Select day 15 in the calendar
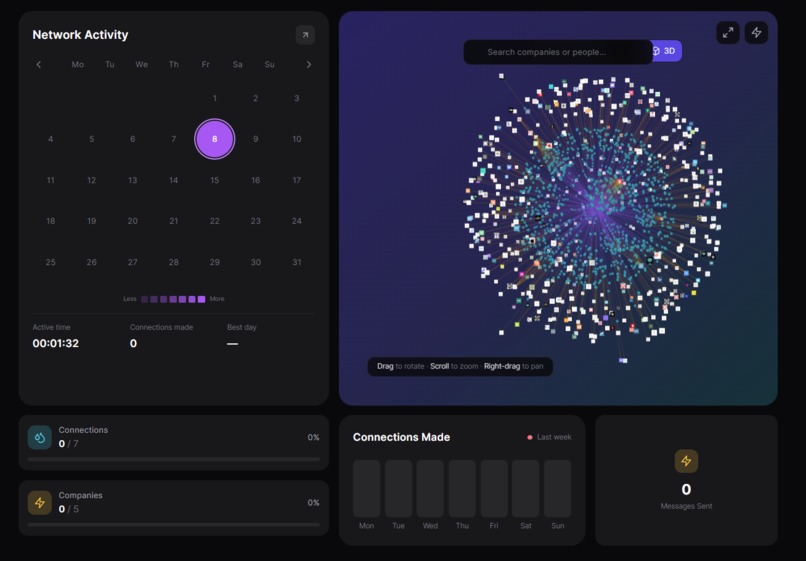Viewport: 806px width, 561px height. click(x=214, y=180)
